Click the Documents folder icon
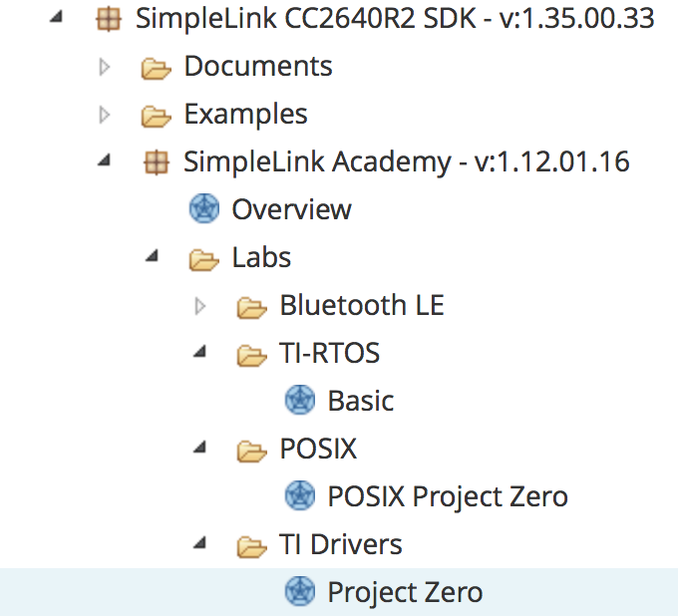The height and width of the screenshot is (616, 678). pyautogui.click(x=156, y=67)
